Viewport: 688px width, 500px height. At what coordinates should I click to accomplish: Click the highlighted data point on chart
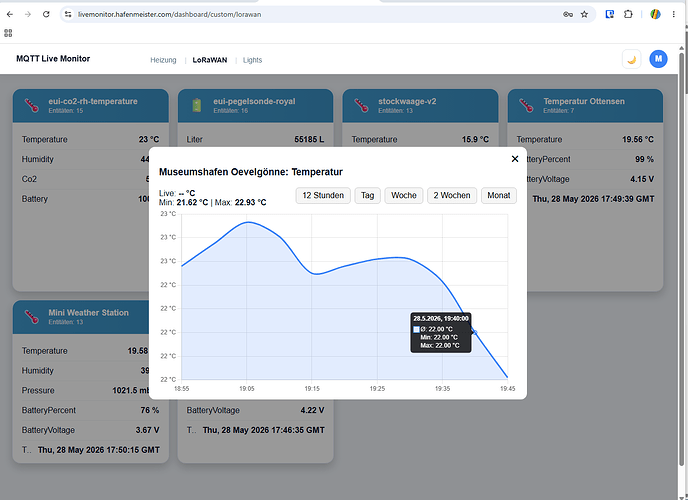click(475, 332)
